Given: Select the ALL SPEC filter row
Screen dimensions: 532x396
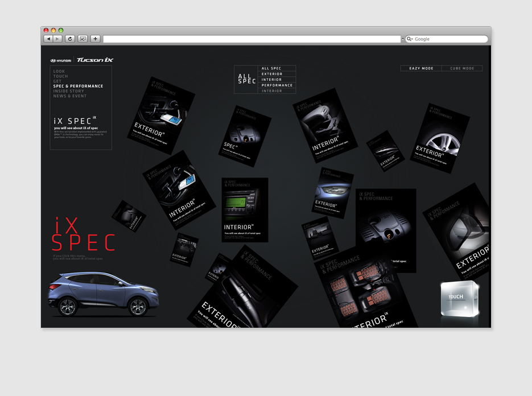Looking at the screenshot, I should [277, 68].
